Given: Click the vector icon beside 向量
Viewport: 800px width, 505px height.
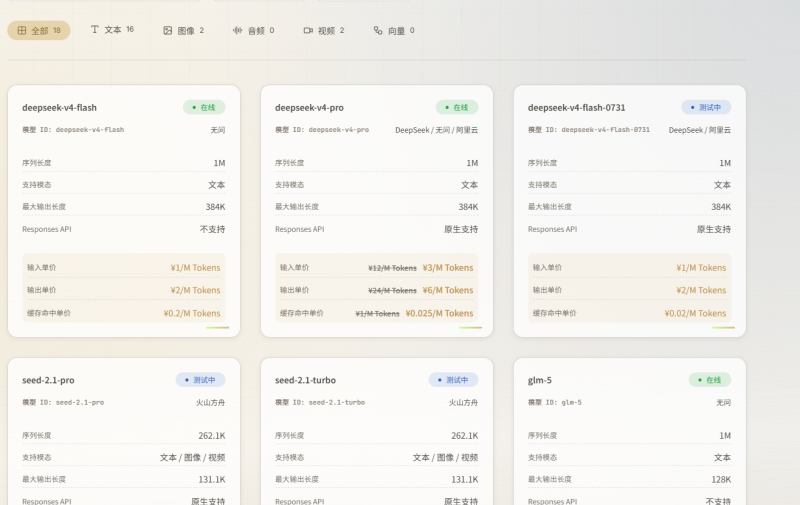Looking at the screenshot, I should tap(378, 31).
